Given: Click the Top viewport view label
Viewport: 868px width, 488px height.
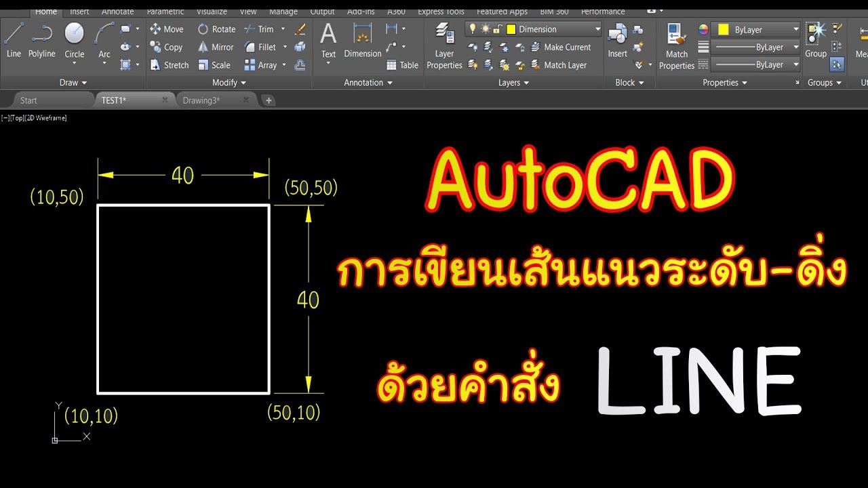Looking at the screenshot, I should pos(17,118).
